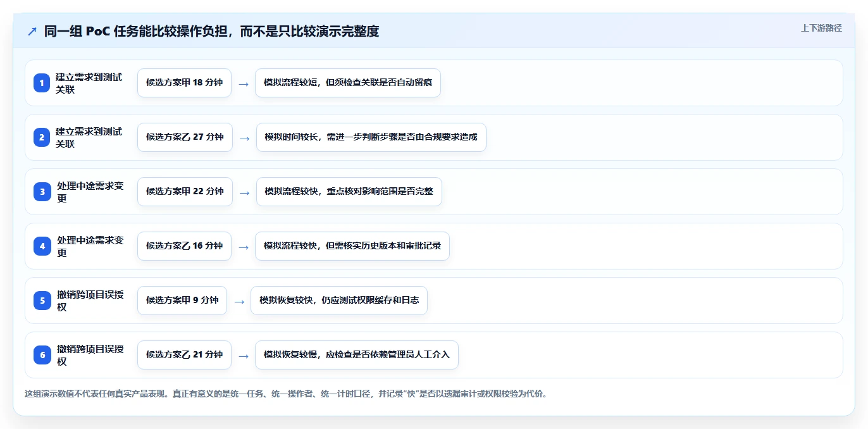
Task: Click the diagonal arrow icon beside the title
Action: click(x=32, y=31)
